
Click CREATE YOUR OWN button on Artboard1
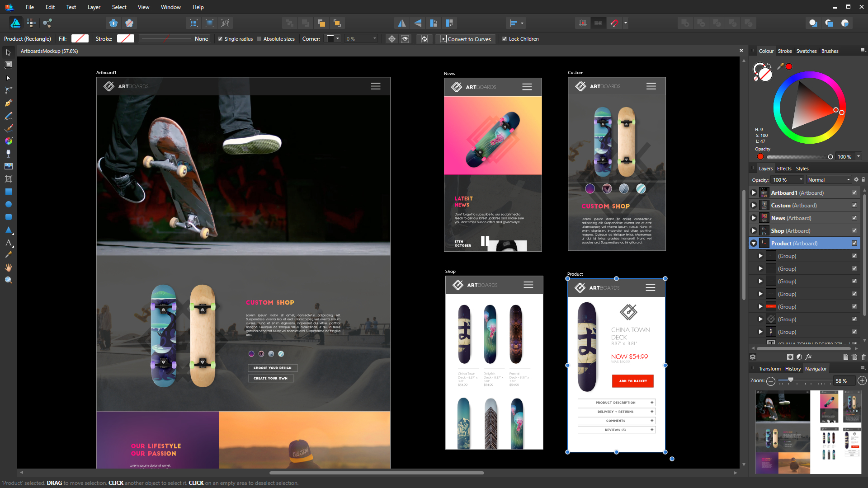[270, 378]
